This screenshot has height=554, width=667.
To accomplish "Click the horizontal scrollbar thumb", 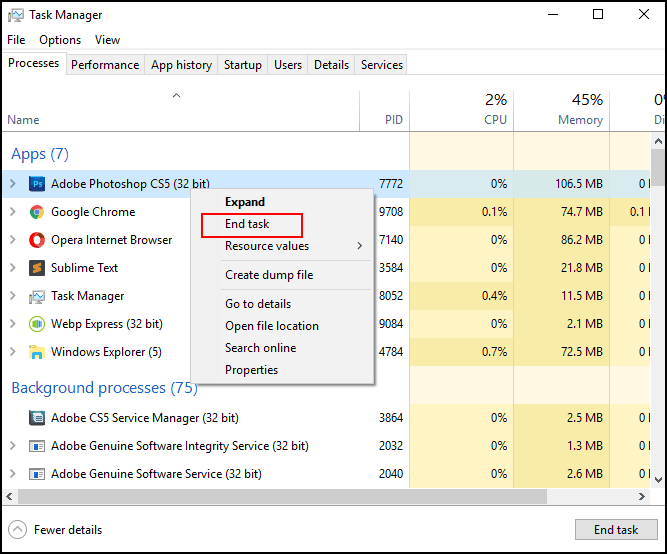I will click(282, 497).
